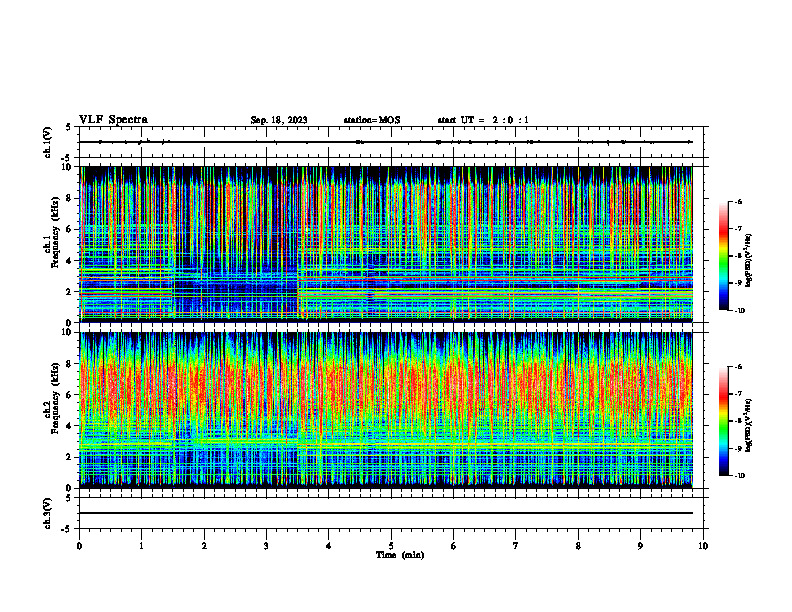Click the ch.2 color bar "log(PSD)(V²/Hz)" label
The height and width of the screenshot is (612, 792).
tap(749, 425)
